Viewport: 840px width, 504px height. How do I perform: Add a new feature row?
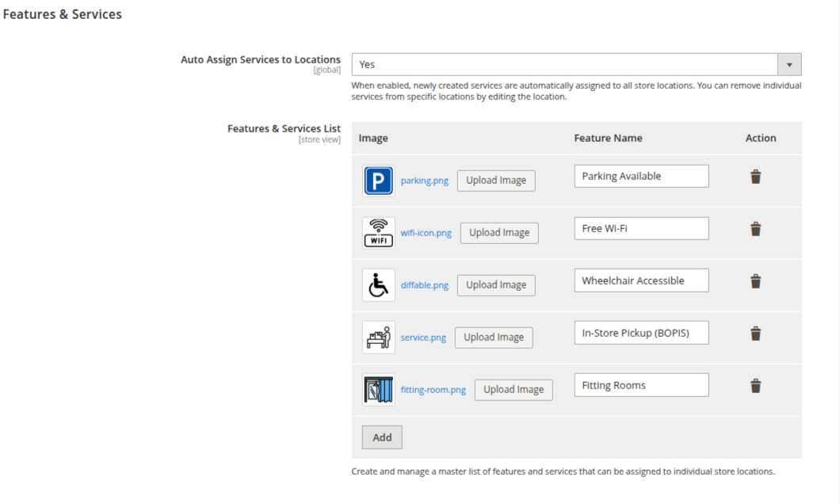382,437
